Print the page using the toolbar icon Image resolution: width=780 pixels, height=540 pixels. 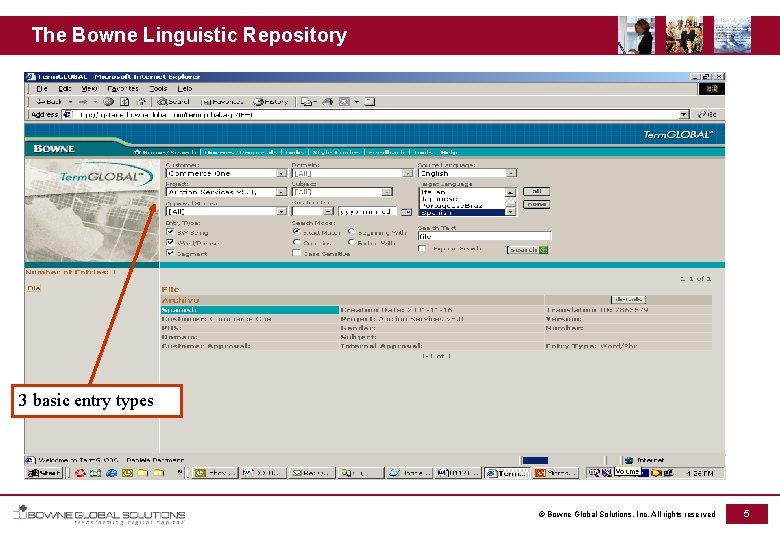point(327,101)
